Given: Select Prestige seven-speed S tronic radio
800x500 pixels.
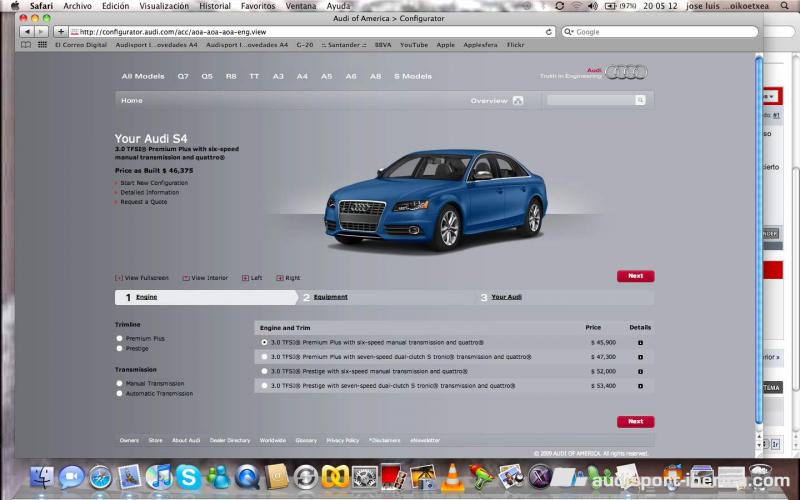Looking at the screenshot, I should click(264, 386).
